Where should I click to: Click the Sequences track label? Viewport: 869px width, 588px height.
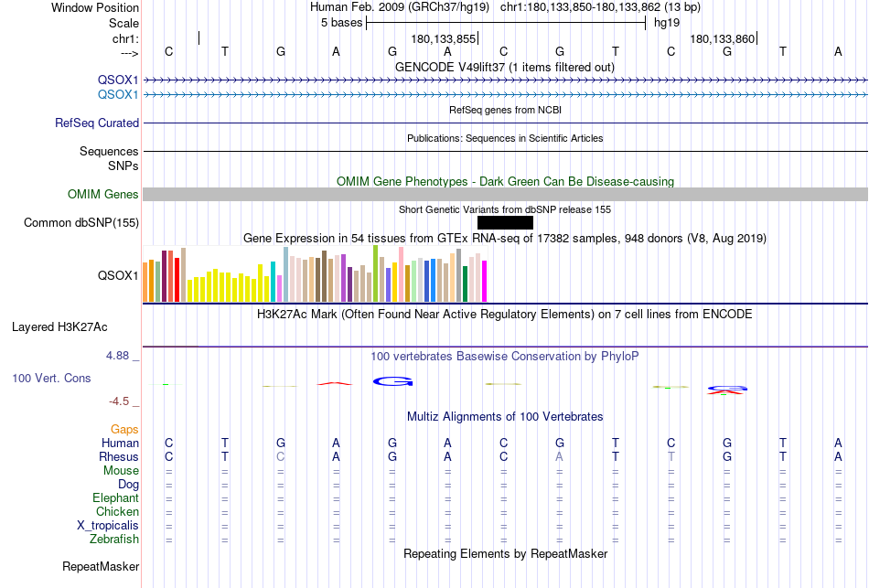109,151
